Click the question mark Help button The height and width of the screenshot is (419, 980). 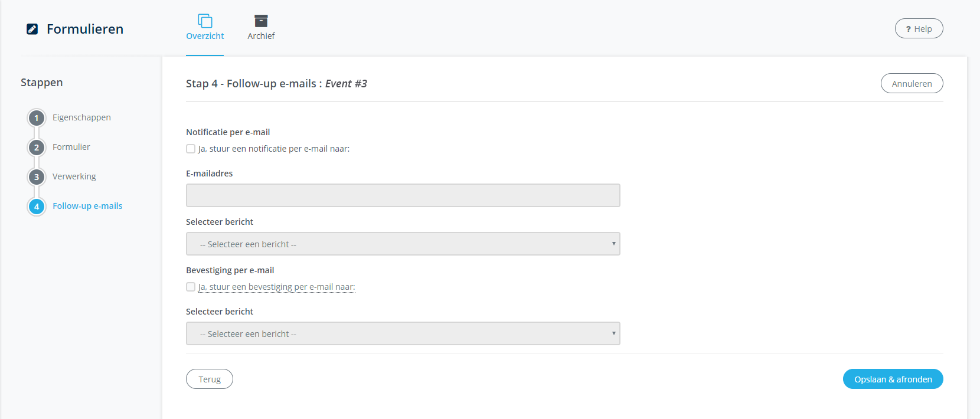coord(919,28)
